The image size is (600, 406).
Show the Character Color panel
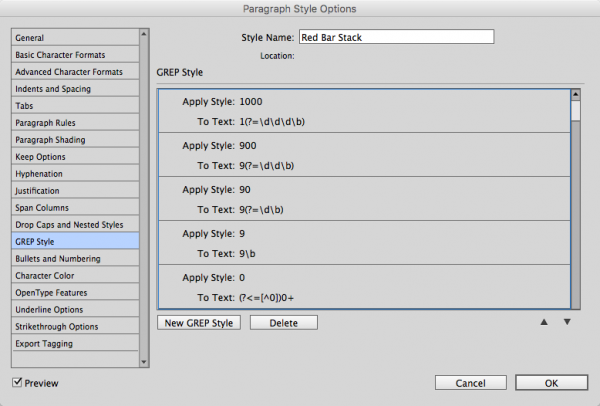pyautogui.click(x=44, y=276)
